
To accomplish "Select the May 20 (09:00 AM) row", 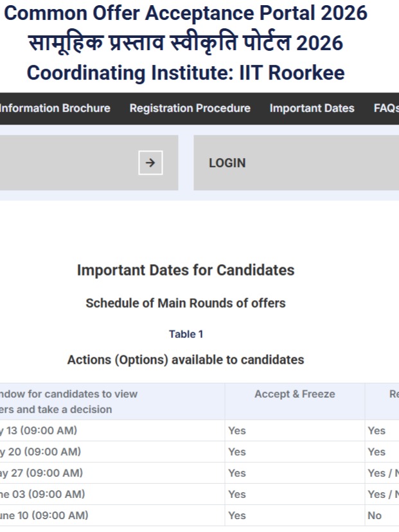I will [x=40, y=452].
